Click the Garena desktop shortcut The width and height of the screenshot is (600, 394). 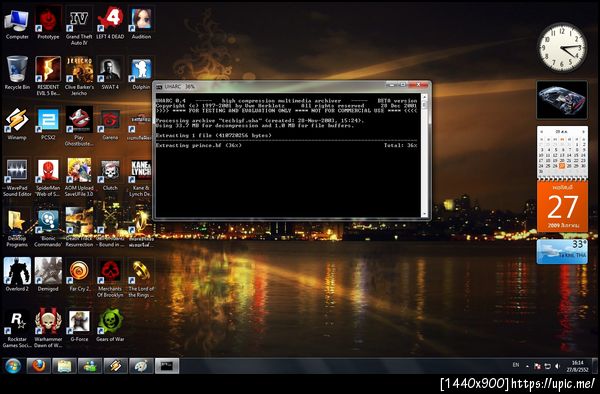110,124
